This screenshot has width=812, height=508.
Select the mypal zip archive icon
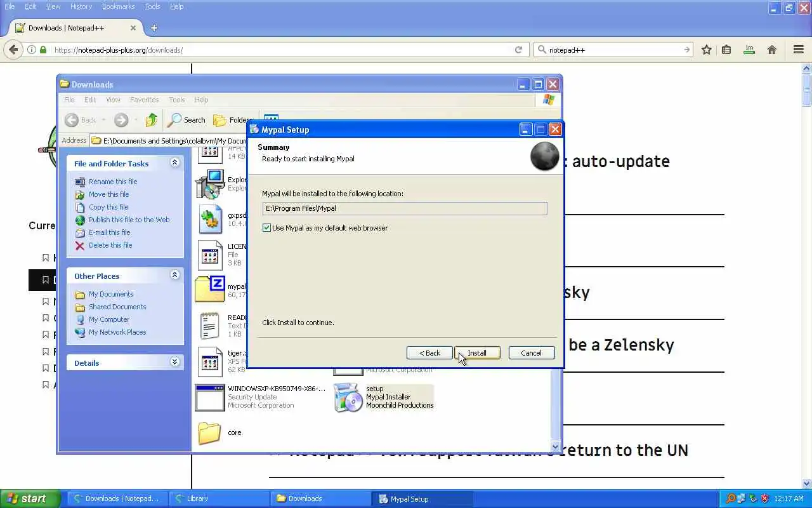coord(210,289)
